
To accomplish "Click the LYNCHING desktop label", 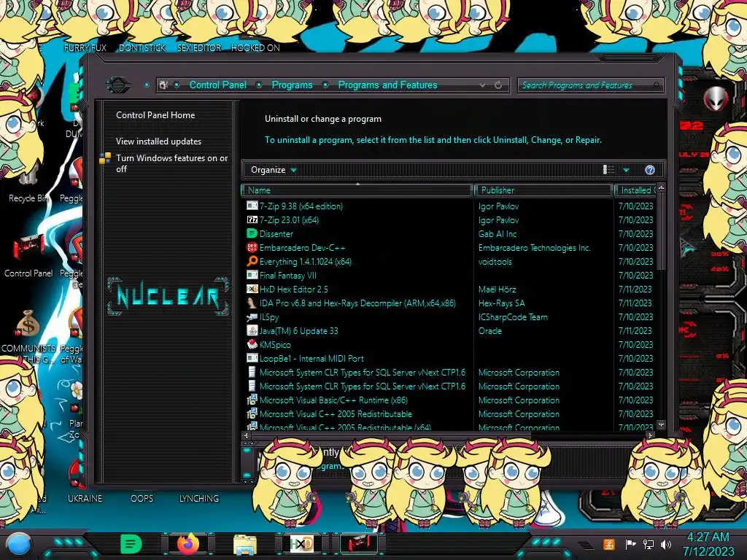I will tap(198, 499).
